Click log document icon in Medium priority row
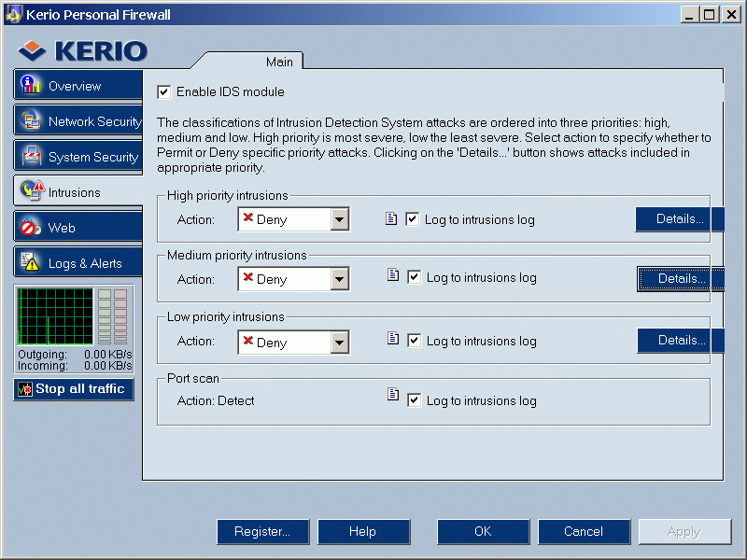The height and width of the screenshot is (560, 747). click(393, 274)
